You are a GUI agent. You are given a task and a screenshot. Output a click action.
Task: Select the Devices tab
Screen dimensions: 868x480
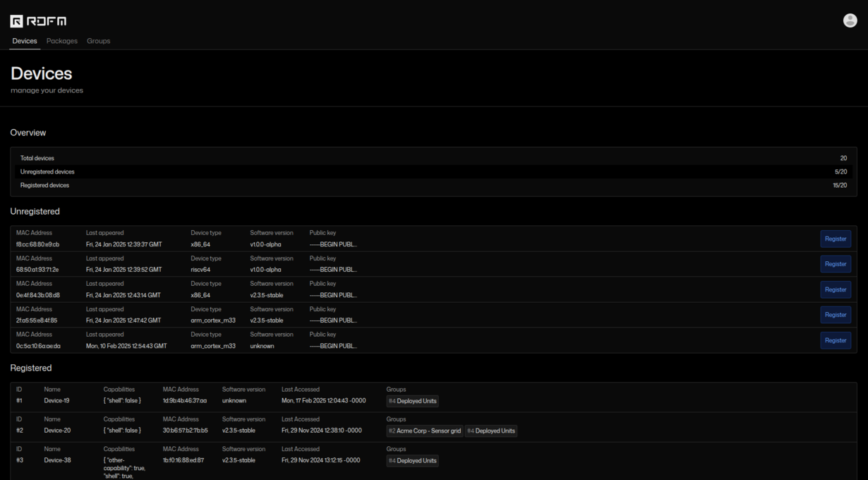pyautogui.click(x=25, y=41)
